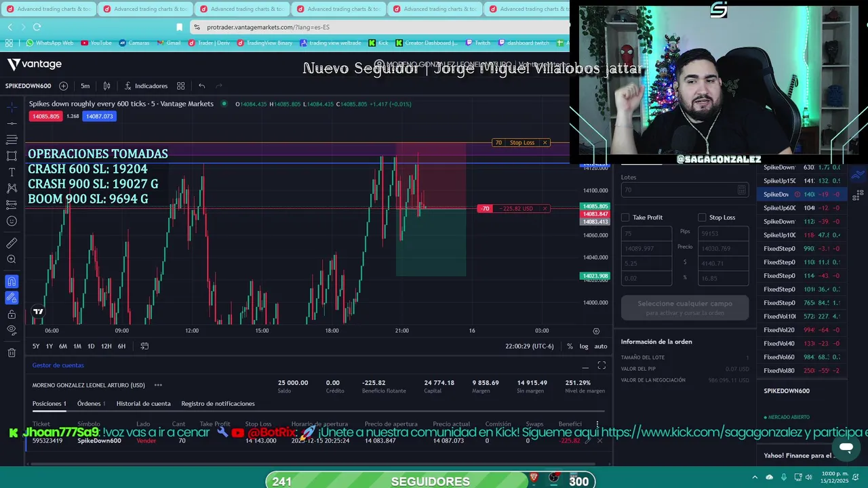
Task: Select the crosshair cursor tool
Action: point(12,107)
